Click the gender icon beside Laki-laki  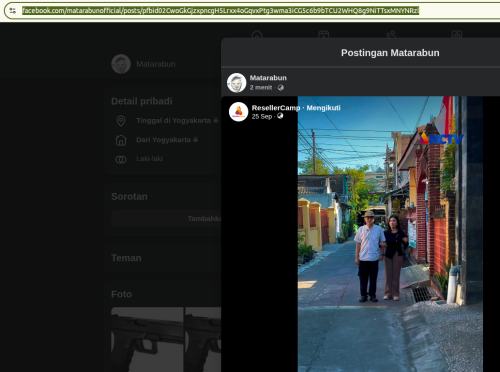coord(121,159)
